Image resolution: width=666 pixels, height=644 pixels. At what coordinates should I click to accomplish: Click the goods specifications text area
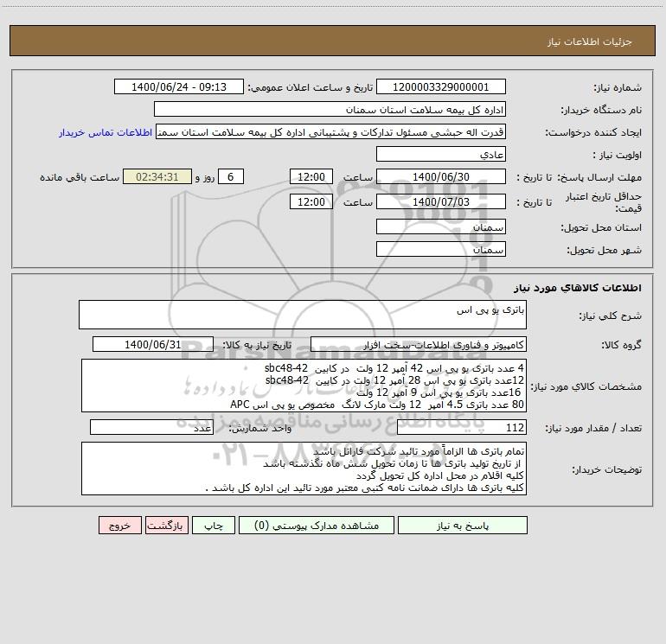point(304,386)
